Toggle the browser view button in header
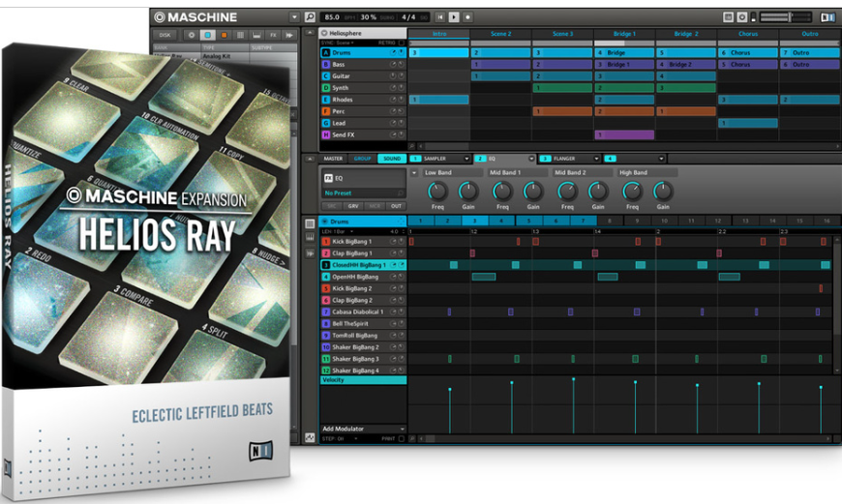Viewport: 842px width, 504px height. (728, 17)
